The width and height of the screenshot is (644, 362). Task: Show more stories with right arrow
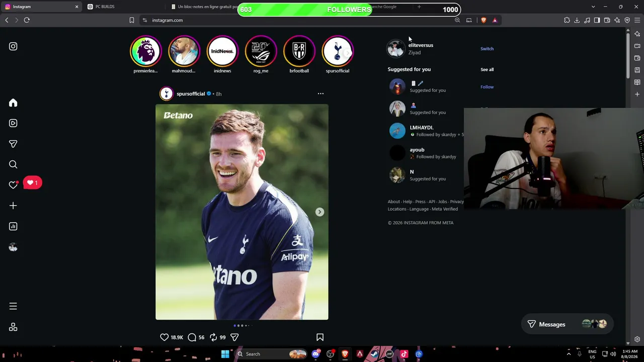tap(347, 53)
